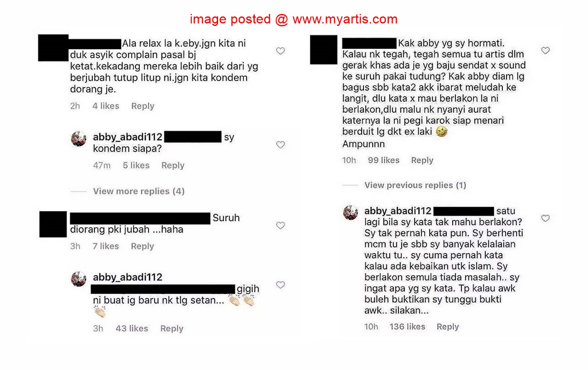Expand 'View previous replies (1)'

415,185
